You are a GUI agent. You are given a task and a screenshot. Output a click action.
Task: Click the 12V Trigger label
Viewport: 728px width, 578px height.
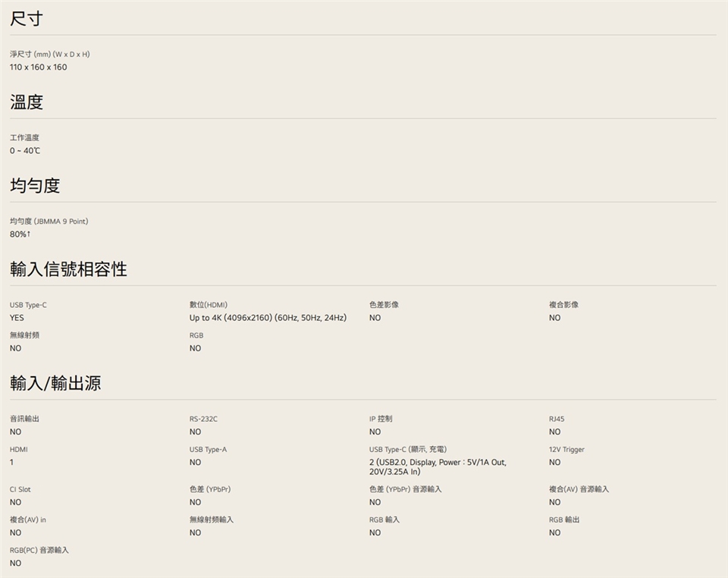coord(566,450)
